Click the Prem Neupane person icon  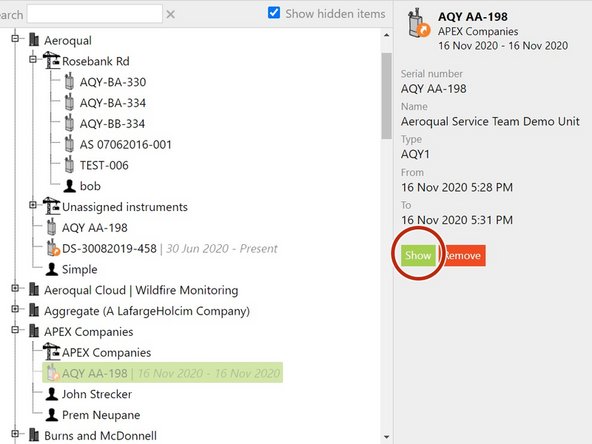tap(52, 415)
